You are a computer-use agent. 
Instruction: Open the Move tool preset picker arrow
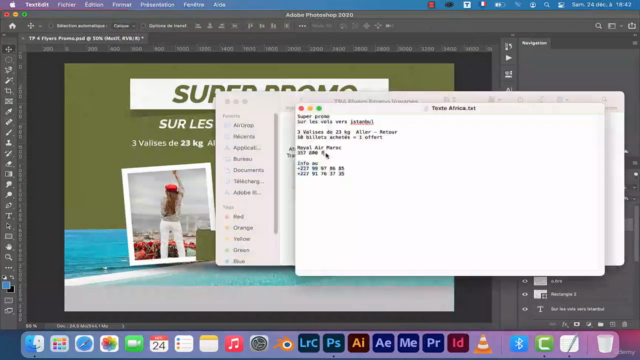tap(40, 26)
